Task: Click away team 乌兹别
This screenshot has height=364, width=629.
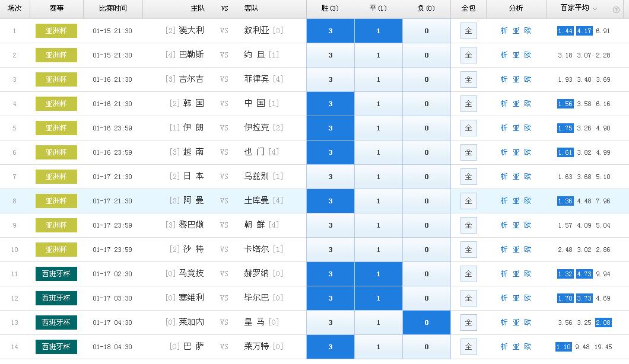Action: coord(257,177)
